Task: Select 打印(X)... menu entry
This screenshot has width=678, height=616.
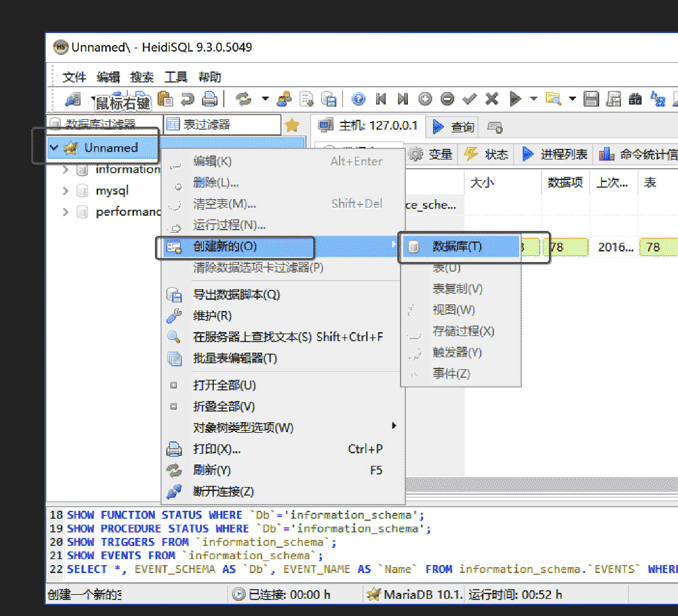Action: coord(283,449)
